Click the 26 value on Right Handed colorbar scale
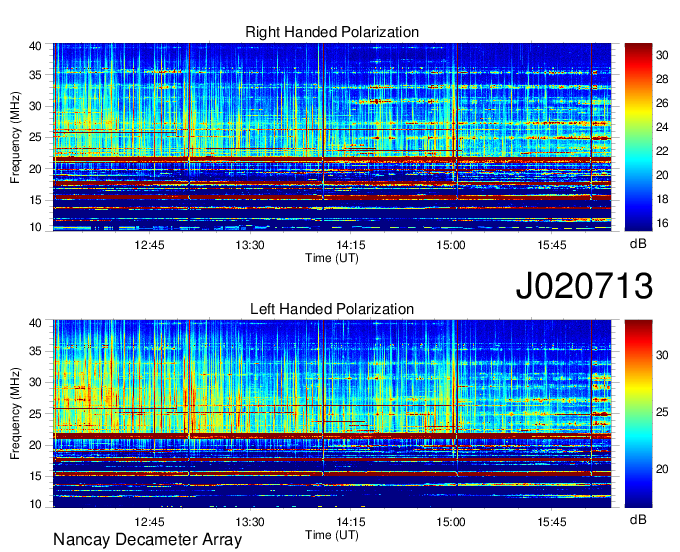The image size is (680, 552). pos(662,103)
